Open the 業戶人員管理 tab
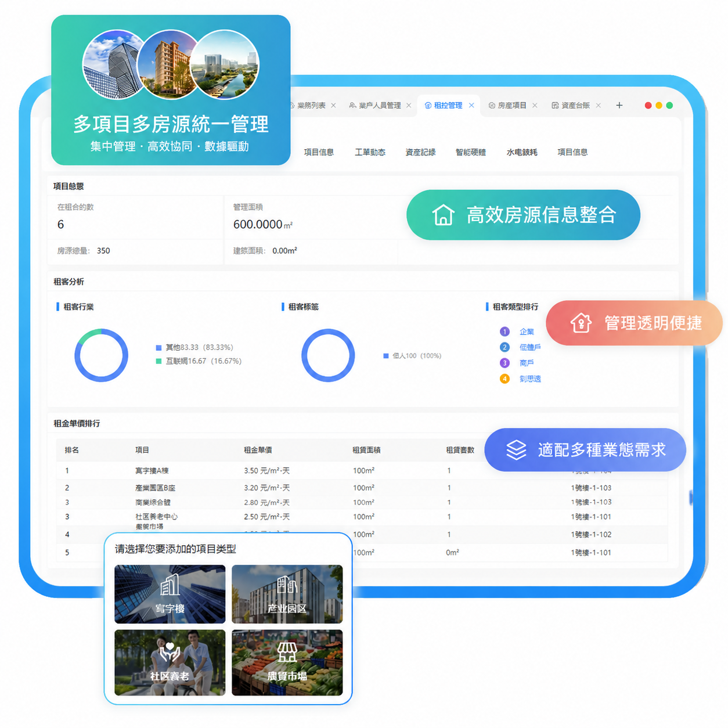728x728 pixels. (380, 106)
